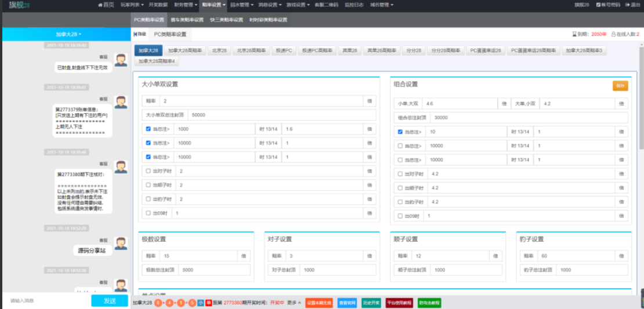Click the 退出 logout icon
This screenshot has height=309, width=644.
[x=627, y=5]
